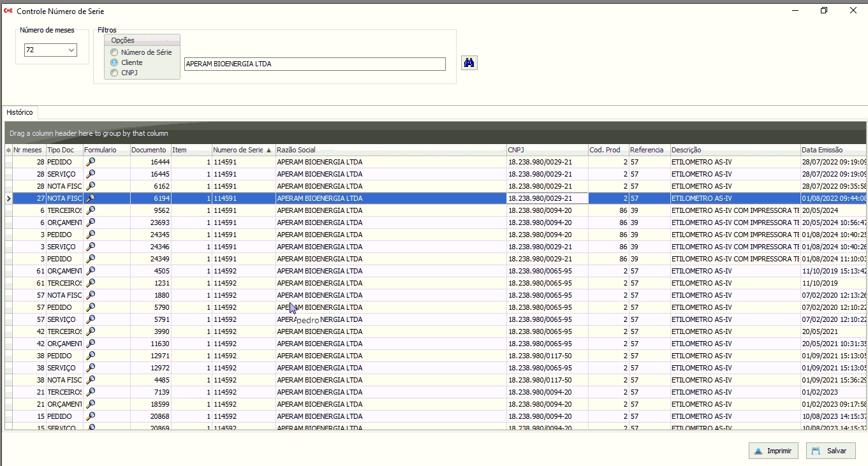Open magnifier form icon for document 16444
868x466 pixels.
[91, 162]
